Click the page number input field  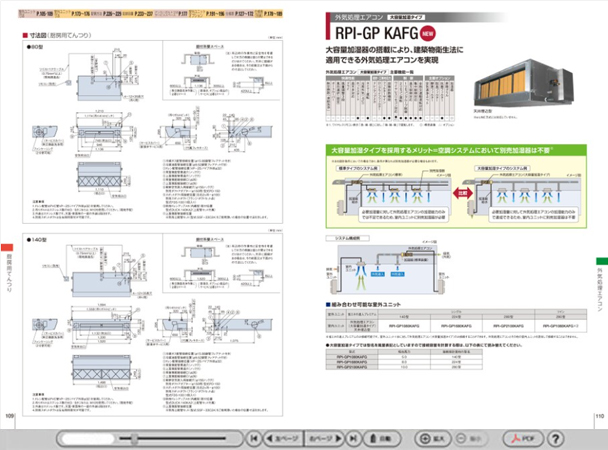click(88, 438)
